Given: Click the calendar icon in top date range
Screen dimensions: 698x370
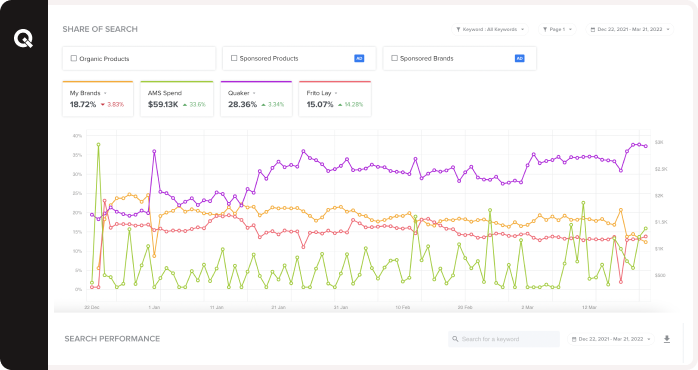Looking at the screenshot, I should 592,29.
